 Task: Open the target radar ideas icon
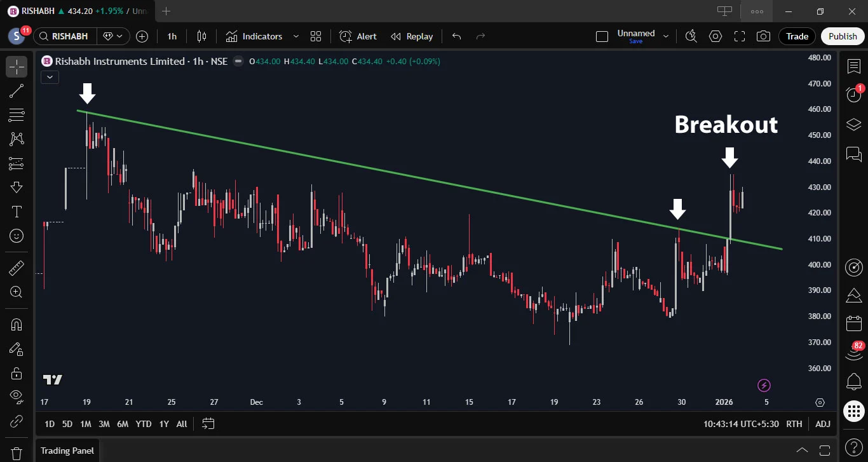[x=854, y=267]
